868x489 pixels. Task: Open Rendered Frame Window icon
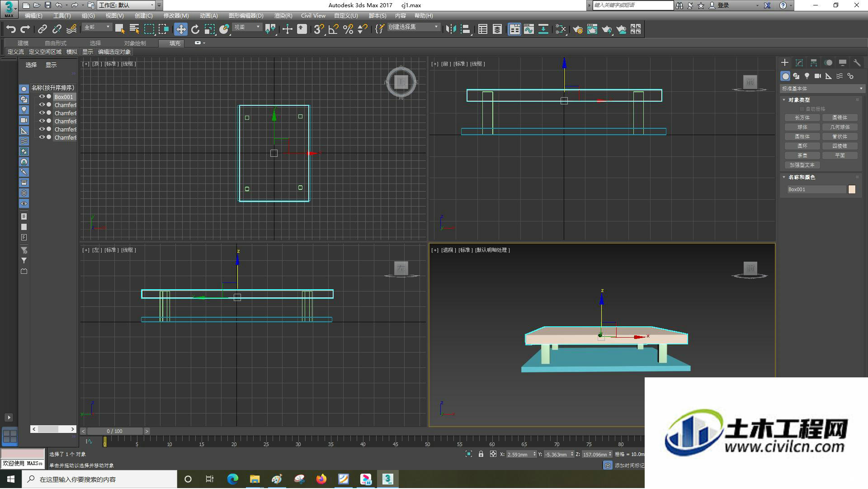point(592,29)
